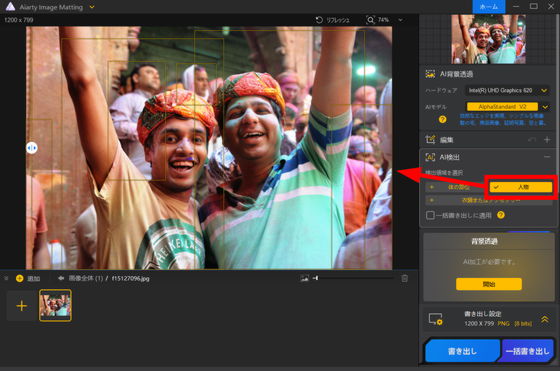Click the 画像全体 (1) breadcrumb

coord(86,278)
